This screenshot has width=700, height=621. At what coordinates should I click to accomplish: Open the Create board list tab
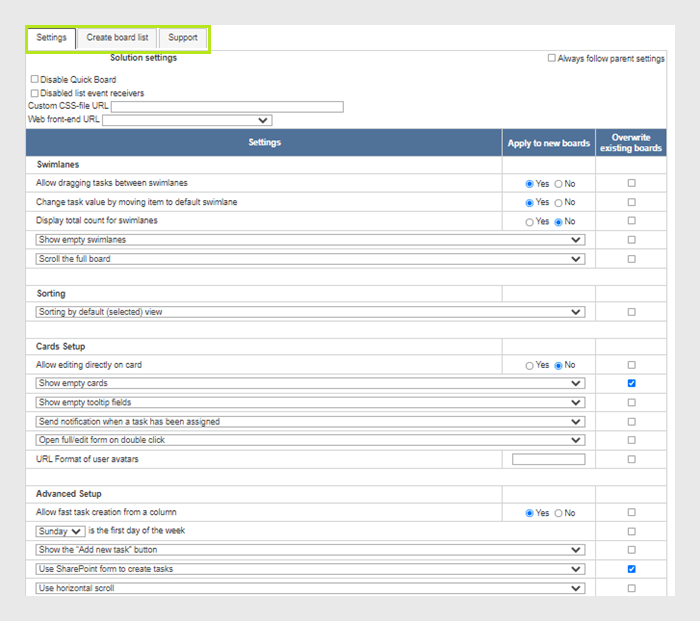117,38
